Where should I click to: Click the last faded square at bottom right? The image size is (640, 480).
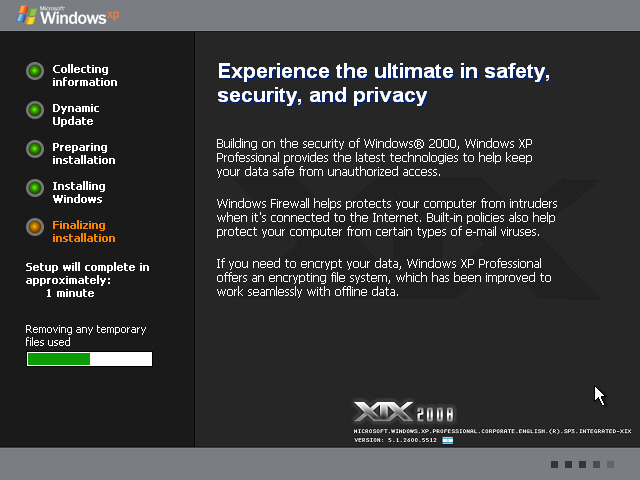[611, 465]
